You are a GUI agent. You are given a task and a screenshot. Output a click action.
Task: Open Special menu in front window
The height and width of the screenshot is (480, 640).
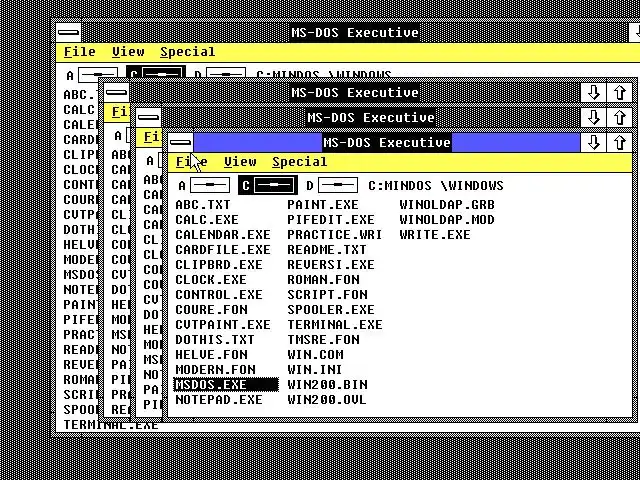(x=300, y=162)
